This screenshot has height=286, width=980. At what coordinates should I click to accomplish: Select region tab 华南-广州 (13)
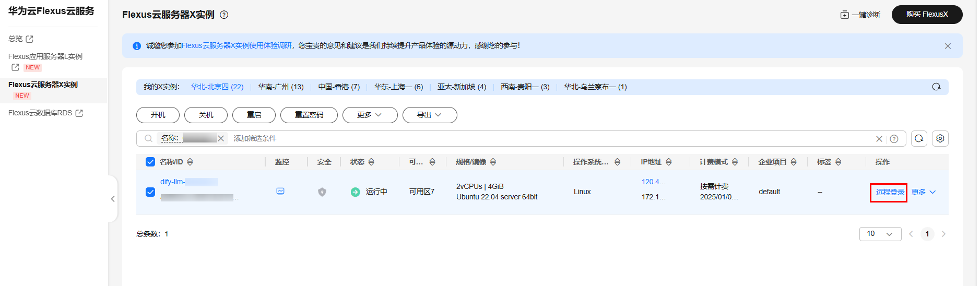coord(281,87)
